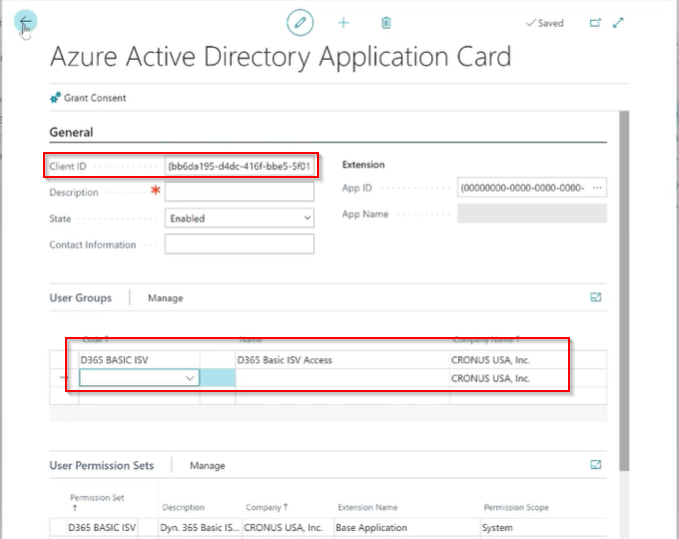The image size is (679, 539).
Task: Click D365 BASIC ISV permission set cell
Action: coord(102,527)
